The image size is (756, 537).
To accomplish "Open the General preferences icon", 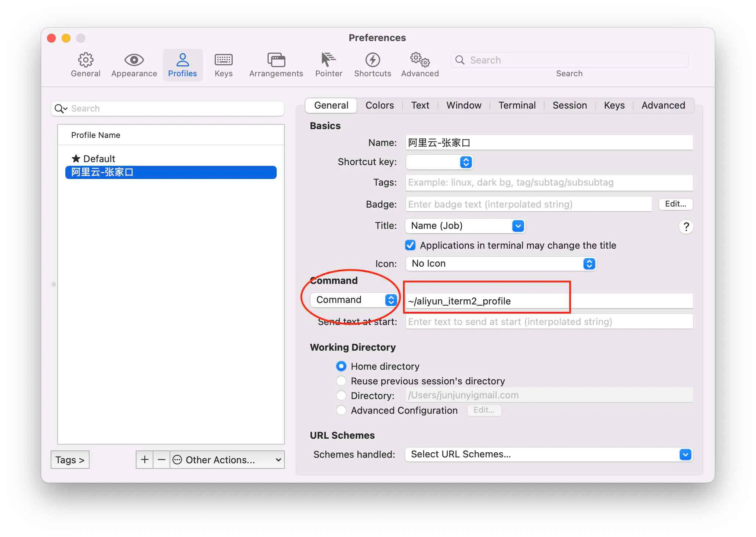I will pos(86,65).
